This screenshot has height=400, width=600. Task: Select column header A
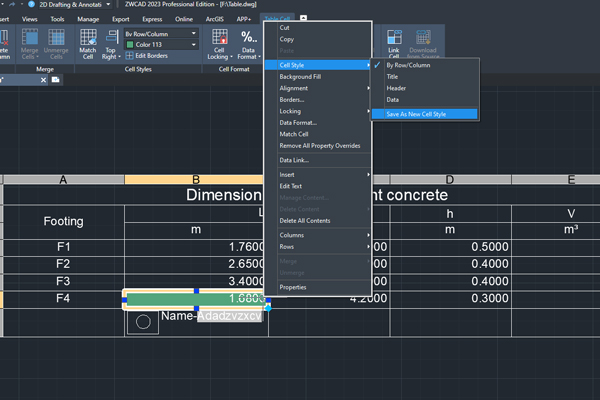tap(64, 180)
